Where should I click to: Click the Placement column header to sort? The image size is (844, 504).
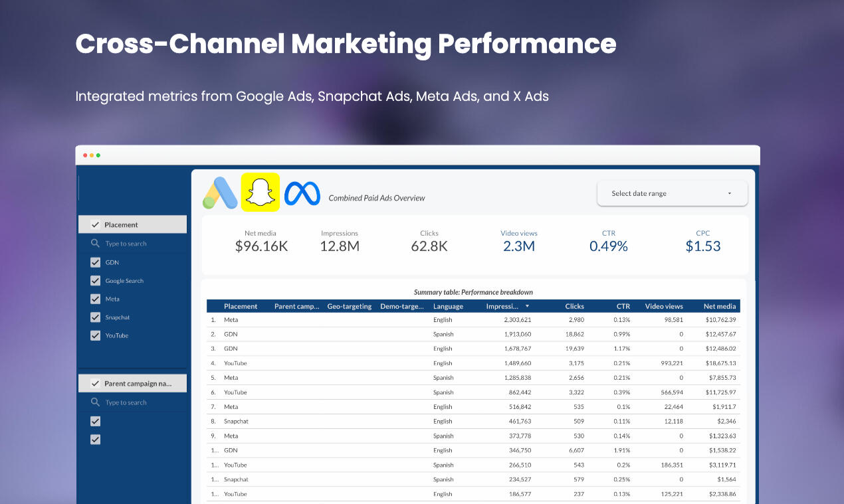241,306
